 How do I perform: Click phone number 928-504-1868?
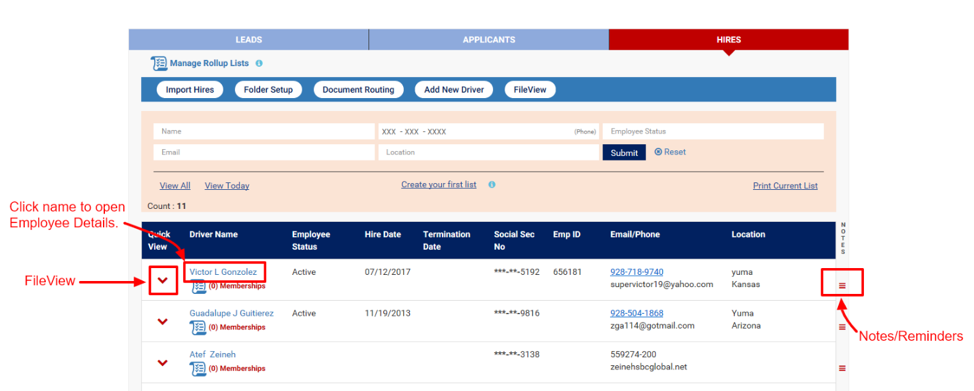pos(637,313)
